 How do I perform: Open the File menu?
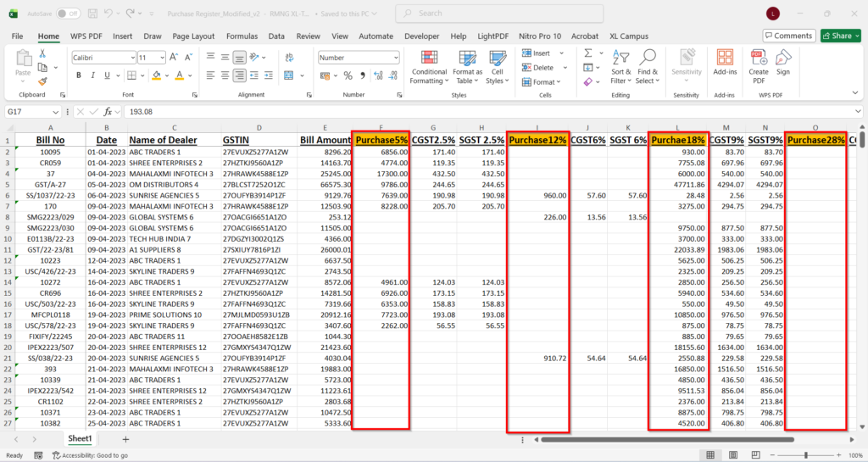[17, 36]
